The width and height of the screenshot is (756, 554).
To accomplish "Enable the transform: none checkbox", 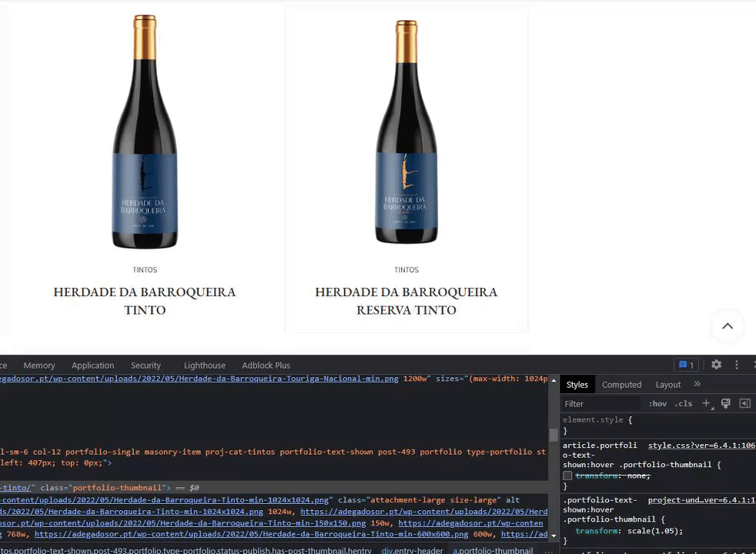I will [x=567, y=476].
